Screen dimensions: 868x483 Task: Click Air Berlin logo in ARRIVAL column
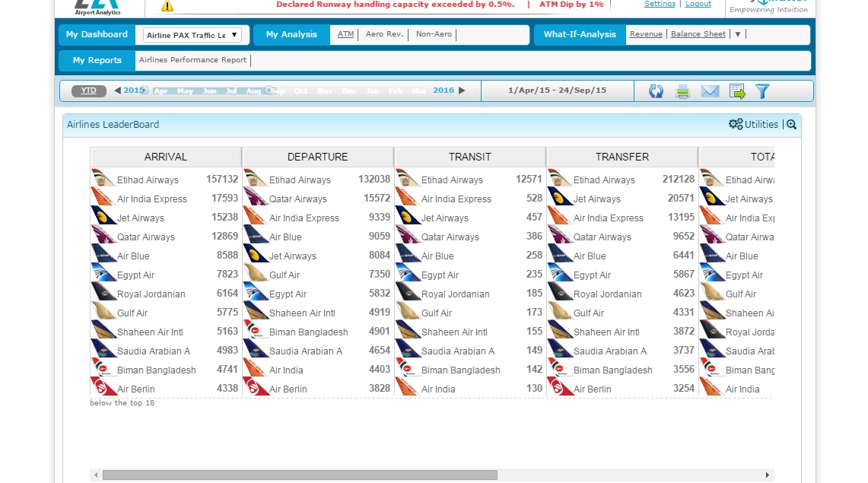pos(103,386)
